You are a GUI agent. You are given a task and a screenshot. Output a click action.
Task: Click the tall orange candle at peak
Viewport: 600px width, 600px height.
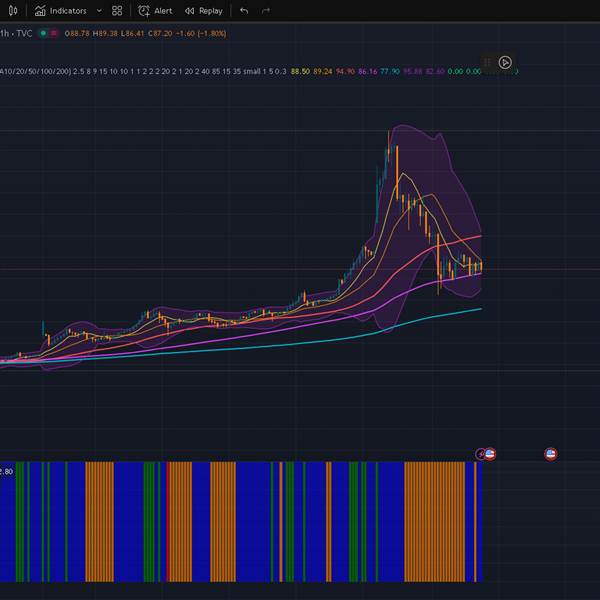tap(396, 168)
